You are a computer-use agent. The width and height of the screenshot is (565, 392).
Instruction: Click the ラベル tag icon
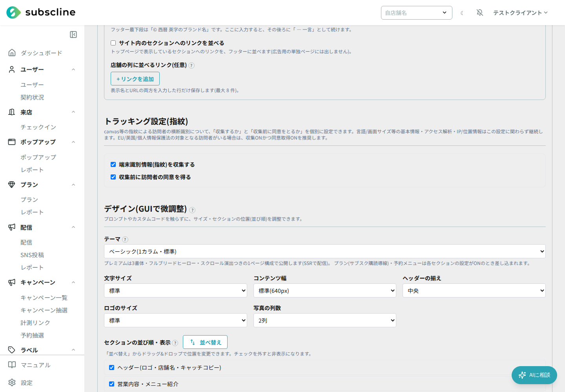(x=12, y=350)
